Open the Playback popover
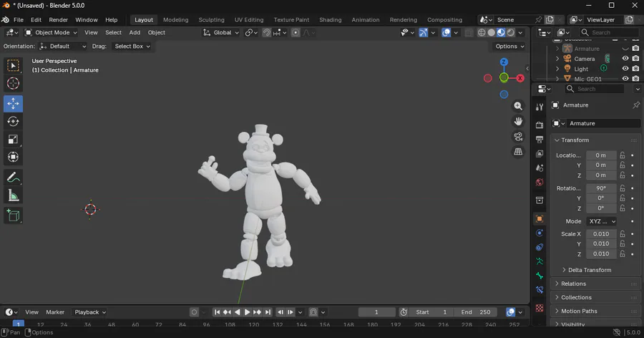Image resolution: width=644 pixels, height=338 pixels. [90, 312]
